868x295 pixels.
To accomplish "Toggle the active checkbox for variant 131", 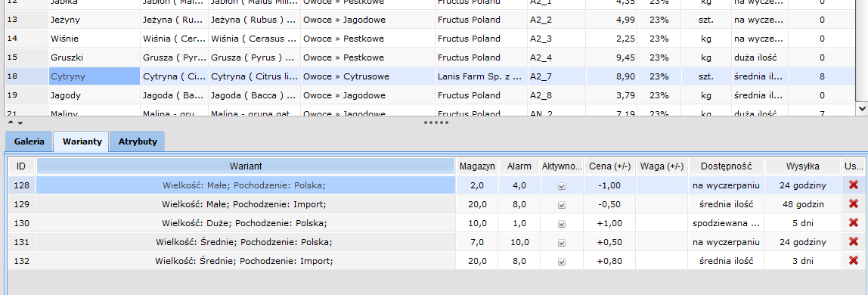I will (x=561, y=242).
